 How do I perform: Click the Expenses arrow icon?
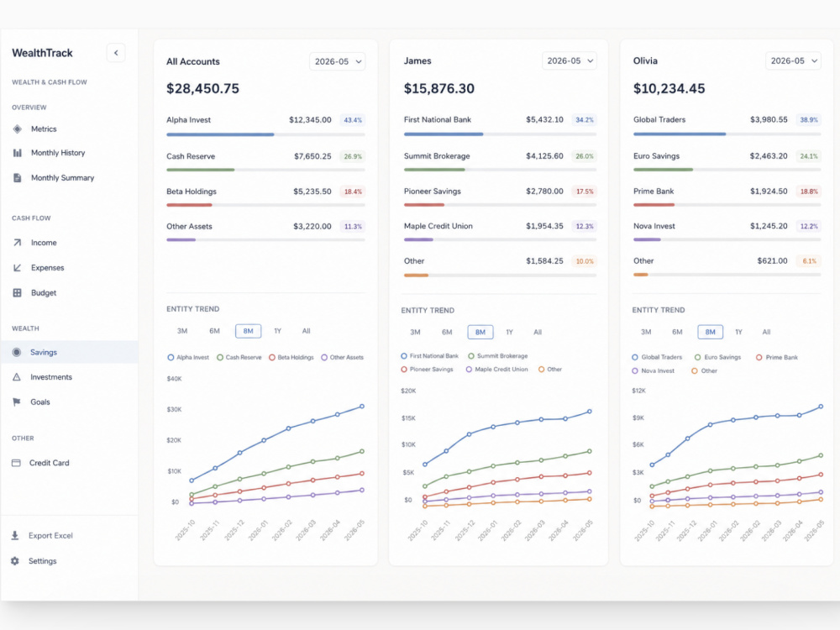17,268
